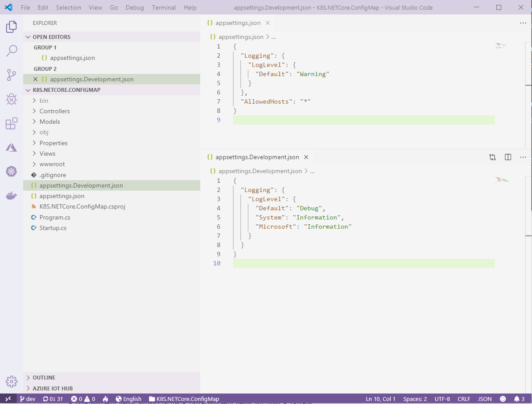Image resolution: width=532 pixels, height=404 pixels.
Task: Select the appsettings.json editor tab
Action: click(238, 23)
